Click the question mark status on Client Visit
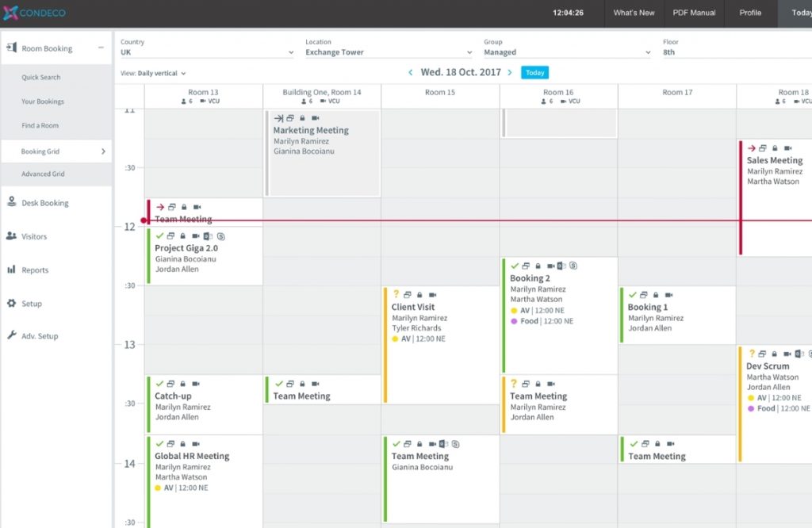The height and width of the screenshot is (528, 812). tap(396, 294)
